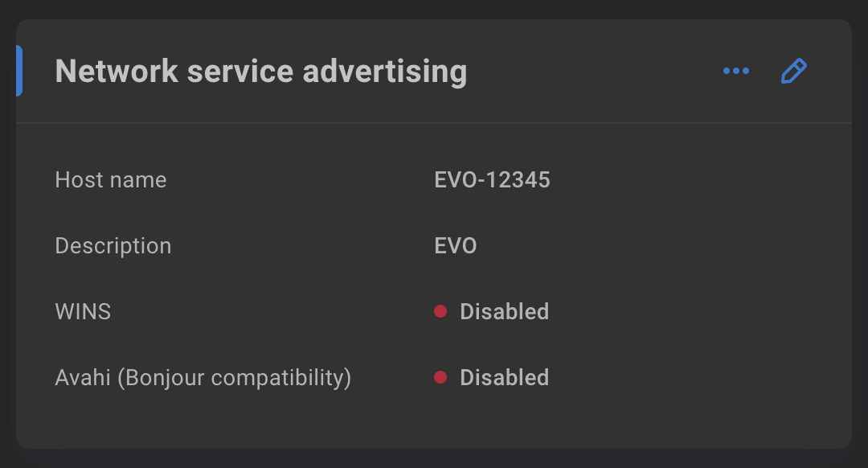Click the pencil edit icon
The height and width of the screenshot is (468, 868).
[794, 71]
